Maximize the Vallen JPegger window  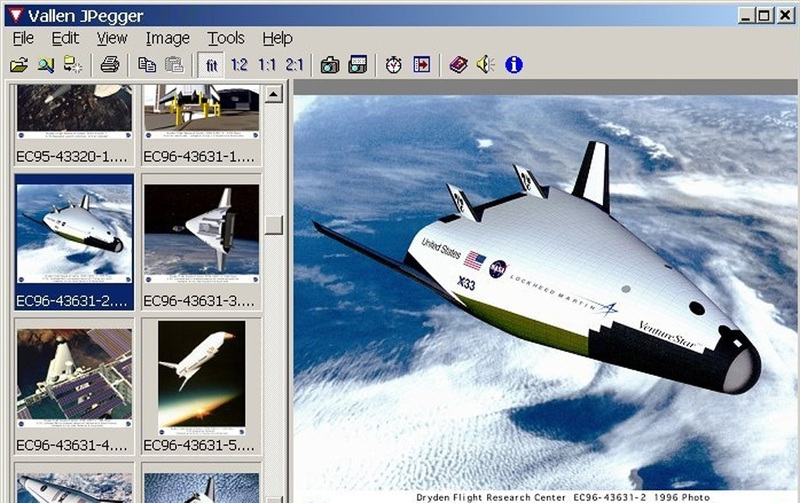(x=764, y=16)
